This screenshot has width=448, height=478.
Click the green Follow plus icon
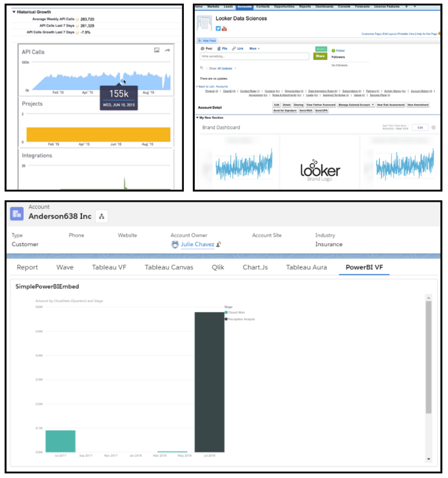333,51
